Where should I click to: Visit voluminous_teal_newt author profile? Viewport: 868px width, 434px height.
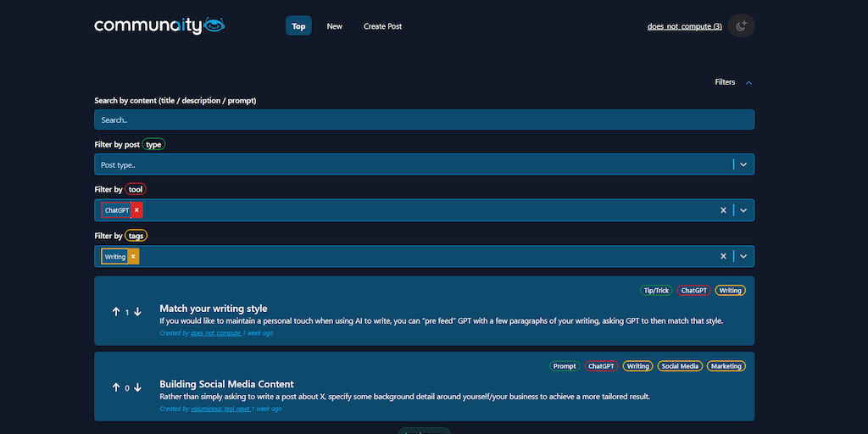pos(221,409)
